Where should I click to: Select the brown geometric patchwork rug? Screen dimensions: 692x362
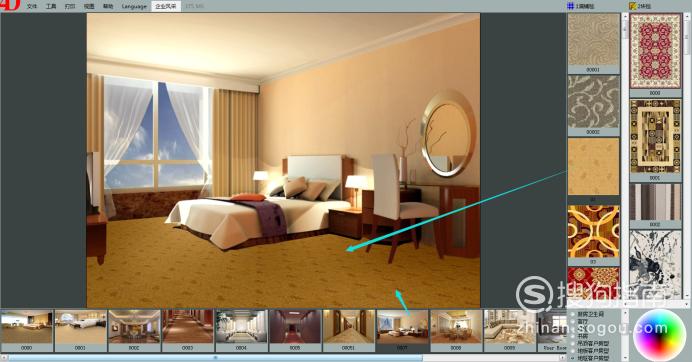pos(655,136)
